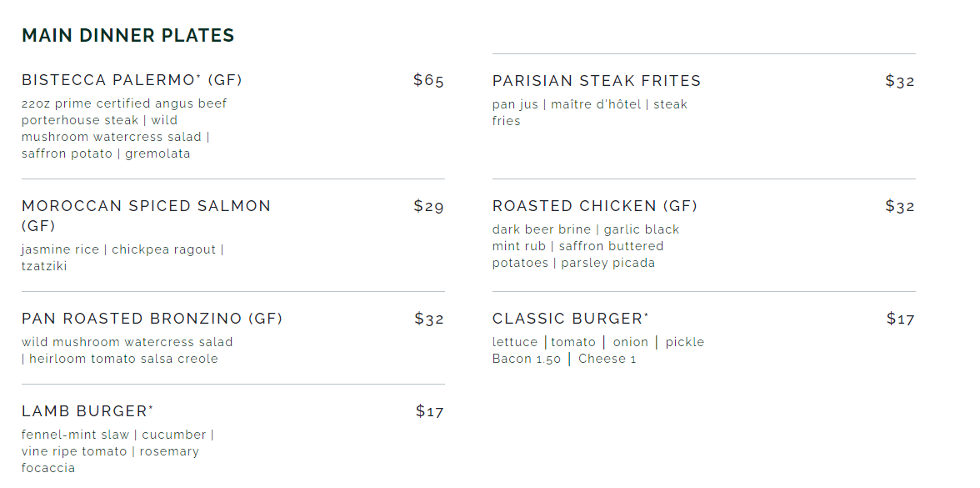Select the Bistecca Palermo menu item title
Screen dimensions: 980x488
click(132, 80)
